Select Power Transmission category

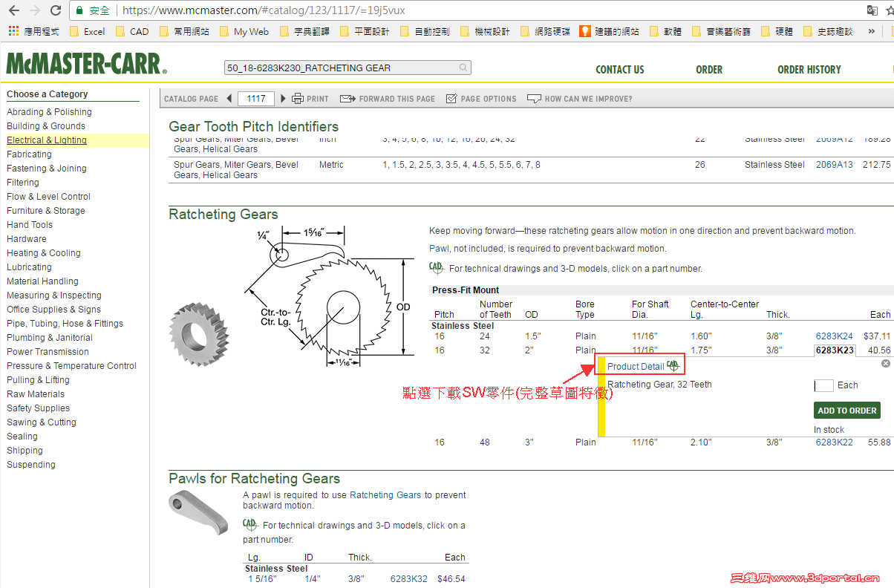click(48, 352)
